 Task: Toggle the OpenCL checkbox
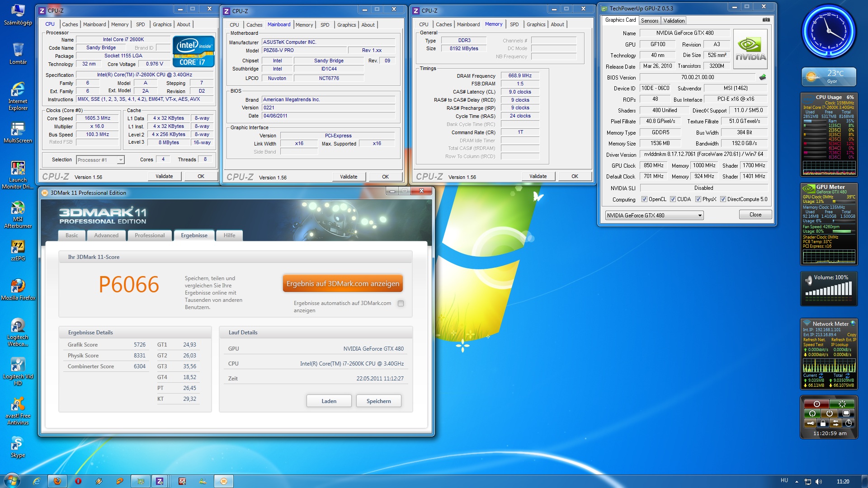point(644,199)
